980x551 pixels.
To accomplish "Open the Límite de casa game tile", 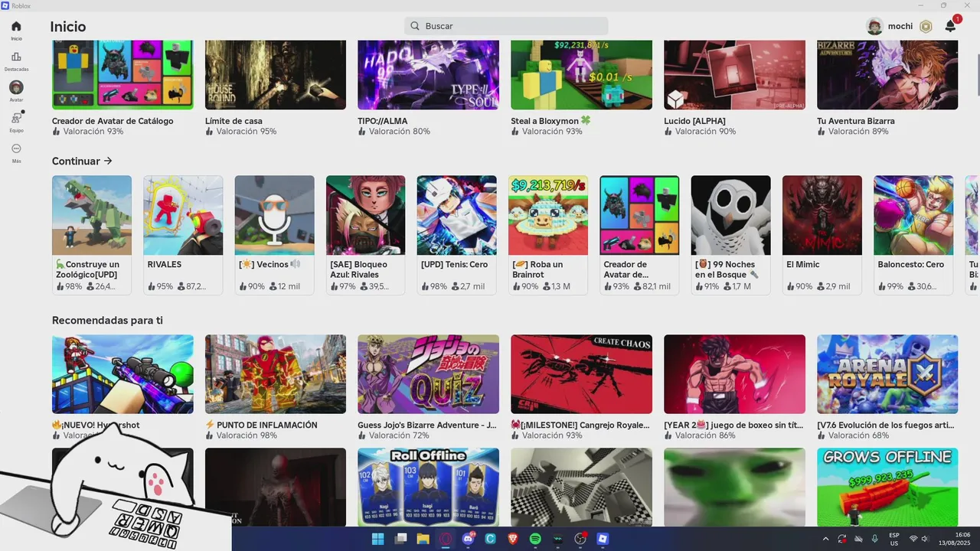I will click(276, 75).
